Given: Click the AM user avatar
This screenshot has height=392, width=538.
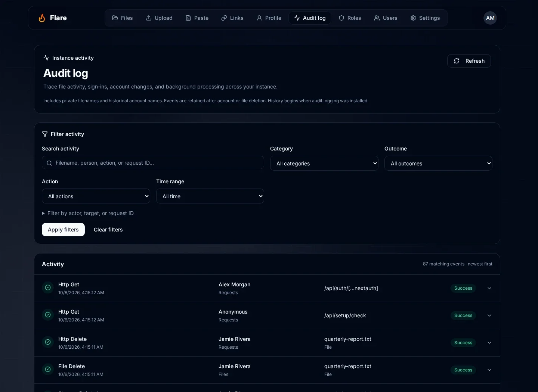Looking at the screenshot, I should pos(490,18).
